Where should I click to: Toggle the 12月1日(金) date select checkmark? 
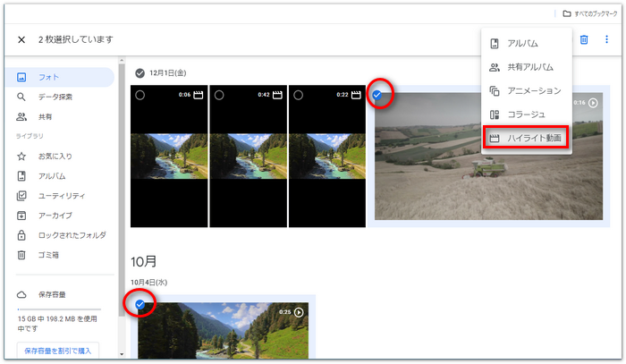tap(140, 72)
